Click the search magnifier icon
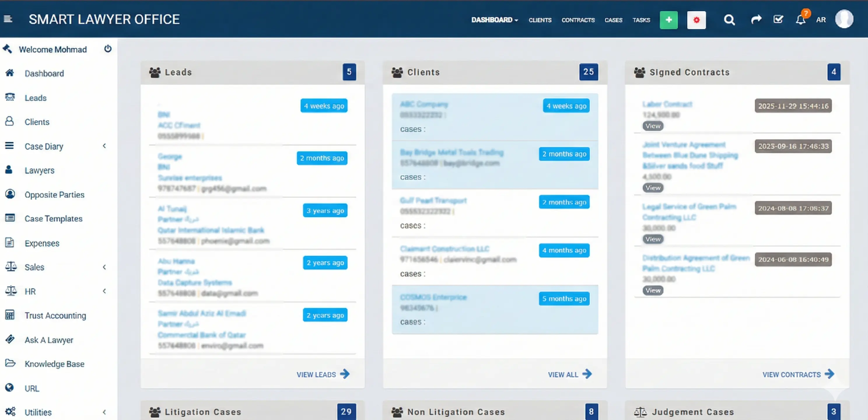868x420 pixels. (729, 20)
